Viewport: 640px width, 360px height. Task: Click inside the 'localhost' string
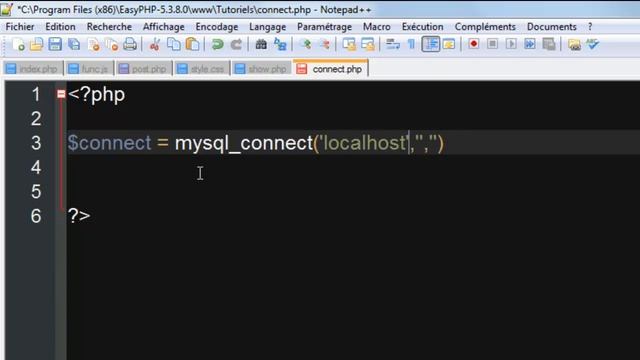[x=363, y=143]
